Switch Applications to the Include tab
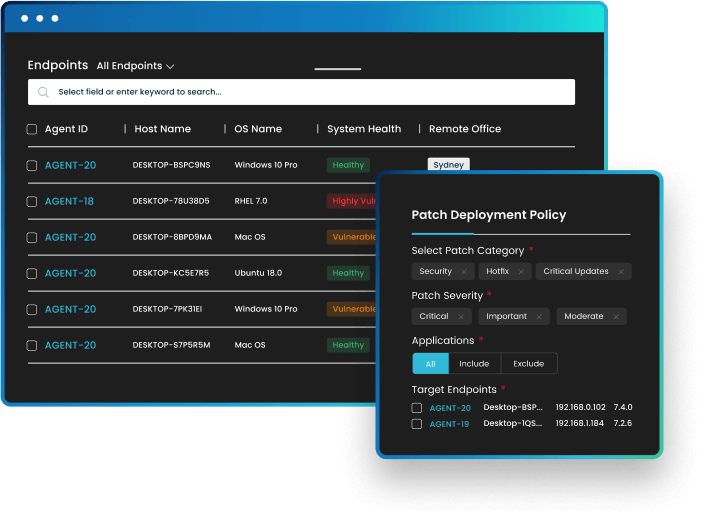This screenshot has width=704, height=520. [474, 364]
